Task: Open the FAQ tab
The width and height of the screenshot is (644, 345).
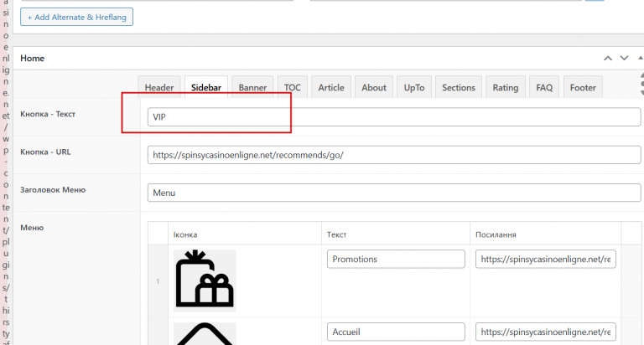Action: point(544,87)
